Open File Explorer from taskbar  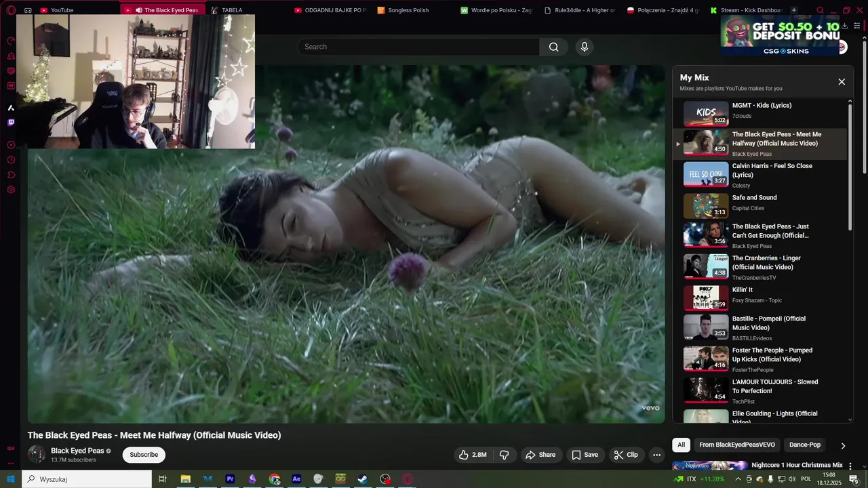pos(185,479)
